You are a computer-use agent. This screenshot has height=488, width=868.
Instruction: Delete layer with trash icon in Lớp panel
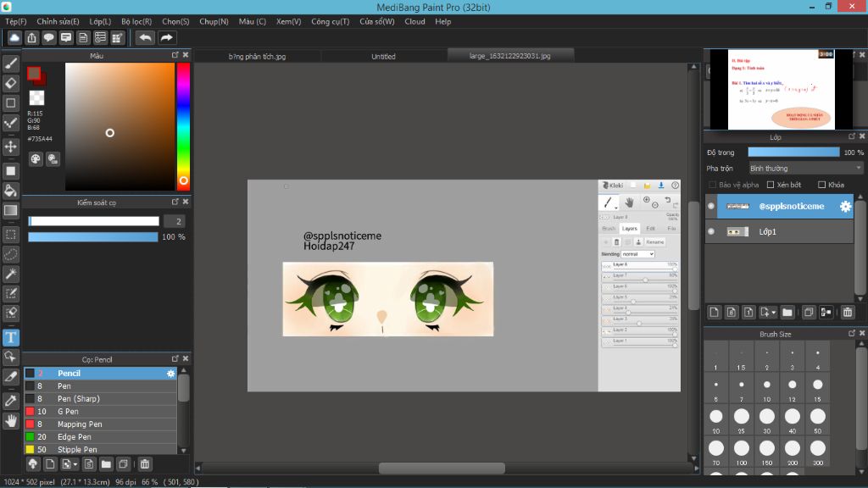(x=847, y=313)
